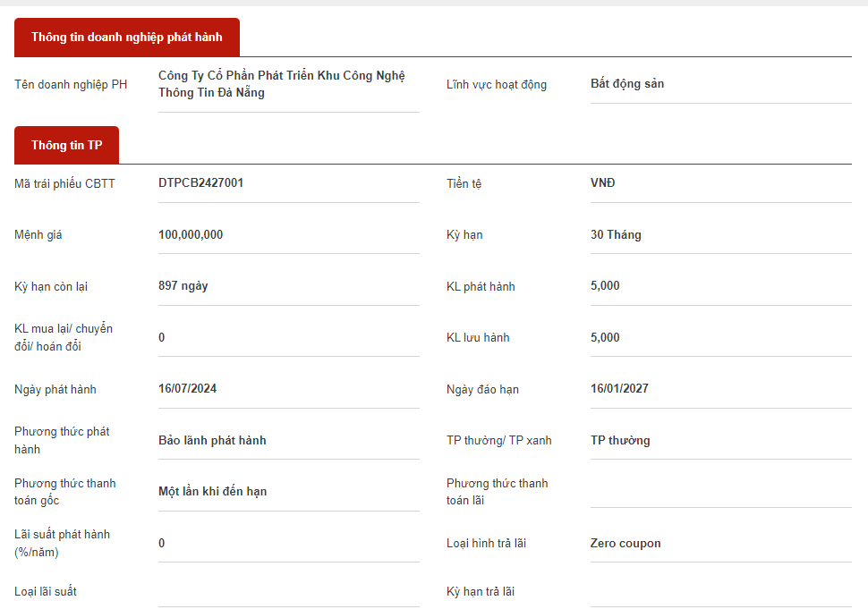Screen dimensions: 868x609
Task: Click the Bất động sản sector value
Action: click(x=627, y=84)
